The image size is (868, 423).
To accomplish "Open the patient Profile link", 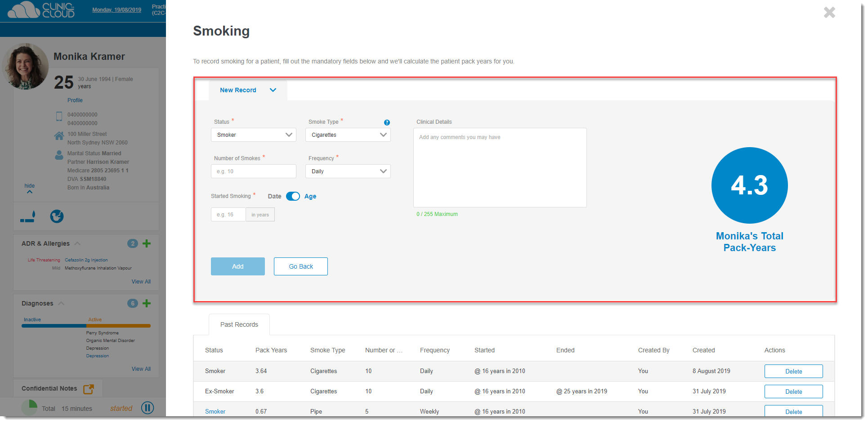I will click(x=75, y=100).
